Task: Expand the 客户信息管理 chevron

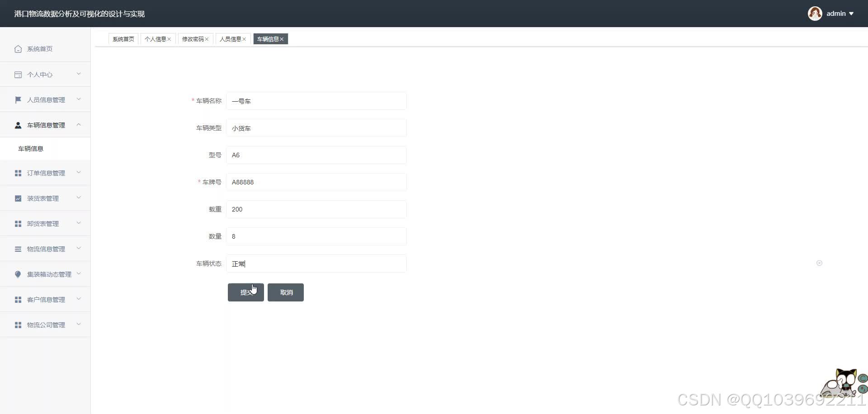Action: [x=79, y=299]
